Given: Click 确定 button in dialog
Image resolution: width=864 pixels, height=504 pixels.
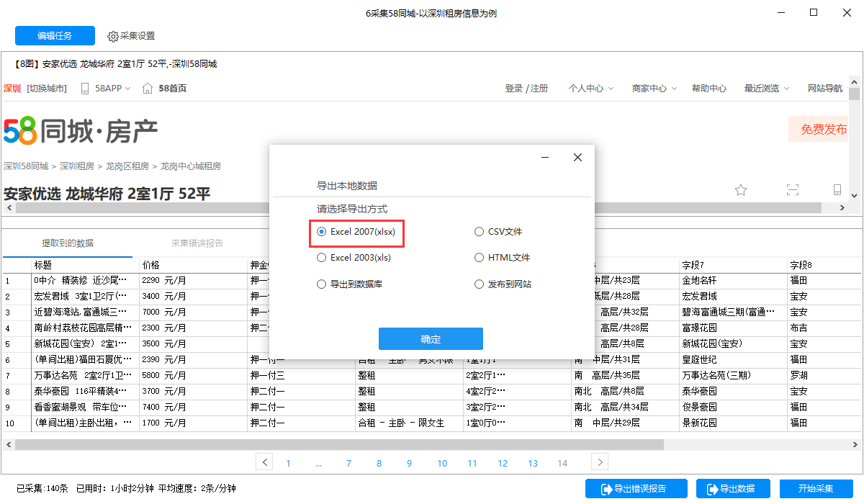Looking at the screenshot, I should point(431,339).
